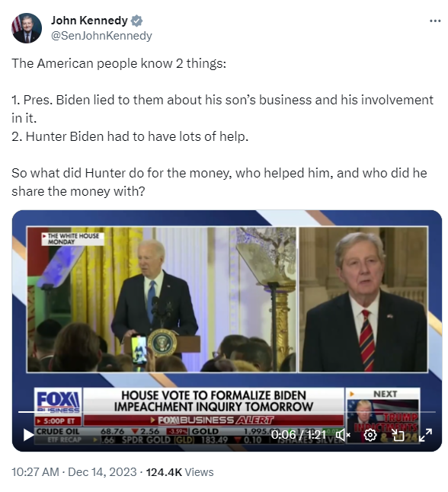
Task: Click the impeachment inquiry headline banner
Action: (213, 401)
